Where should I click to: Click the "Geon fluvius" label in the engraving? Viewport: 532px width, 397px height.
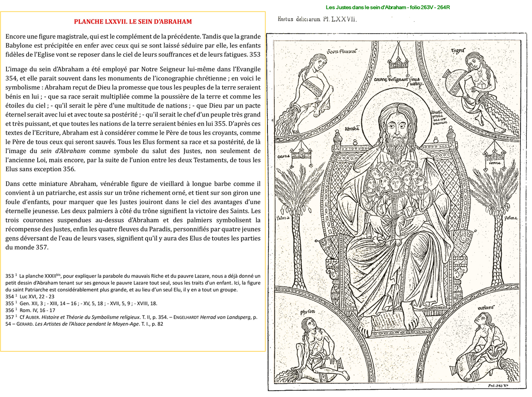pos(341,51)
